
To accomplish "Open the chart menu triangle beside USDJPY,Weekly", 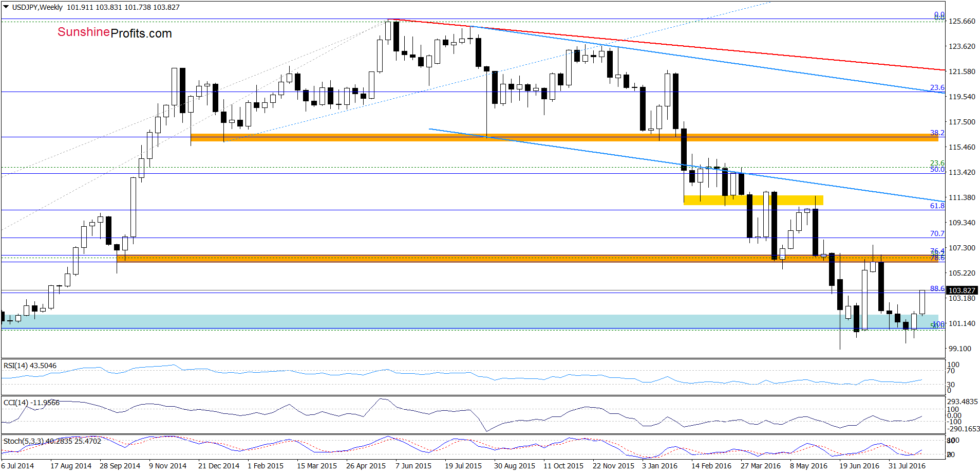I will point(6,7).
